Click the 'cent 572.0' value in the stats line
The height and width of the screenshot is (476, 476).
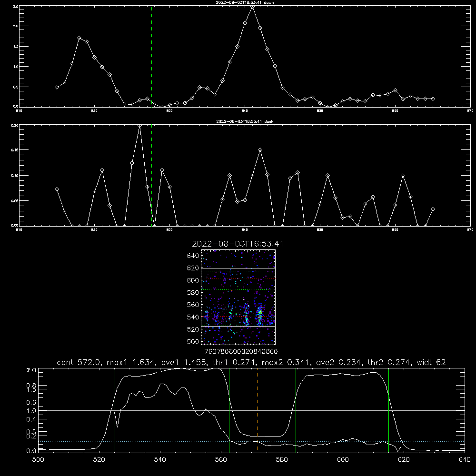(x=79, y=362)
